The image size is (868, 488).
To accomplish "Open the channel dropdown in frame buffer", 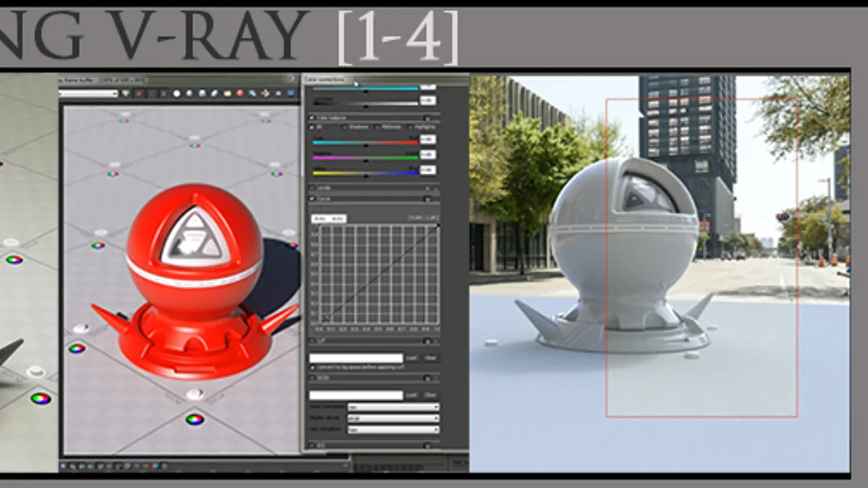I will pyautogui.click(x=89, y=93).
